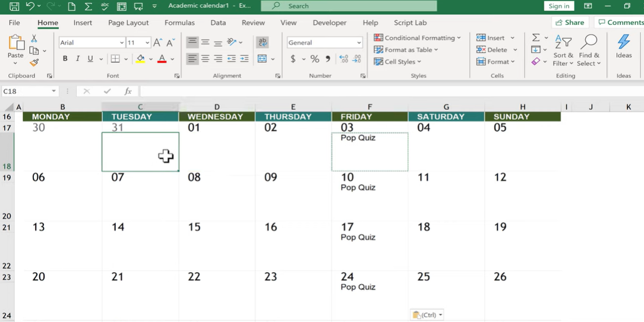Image resolution: width=644 pixels, height=322 pixels.
Task: Toggle Italic formatting
Action: pyautogui.click(x=78, y=59)
